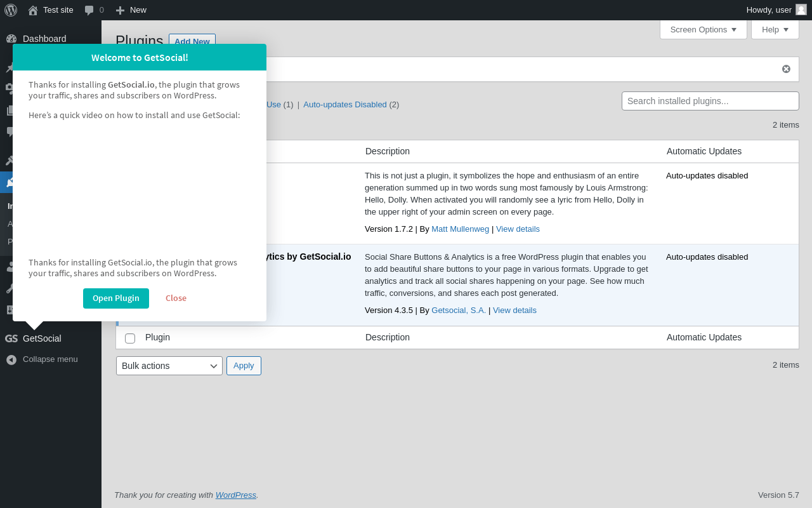Click the GS icon for the GetSocial menu
Screen dimensions: 812x508
pos(11,338)
